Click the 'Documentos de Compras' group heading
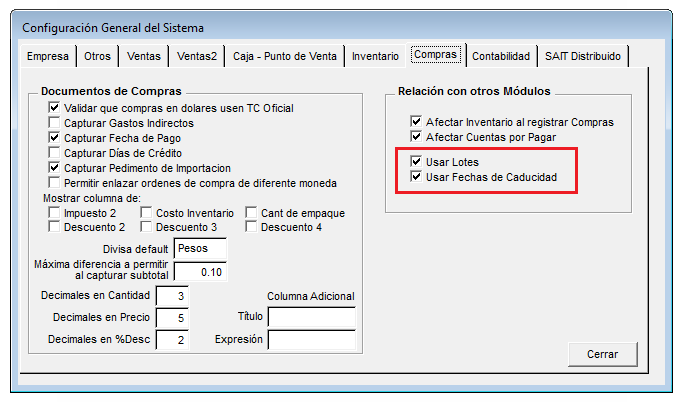Image resolution: width=684 pixels, height=405 pixels. 111,91
